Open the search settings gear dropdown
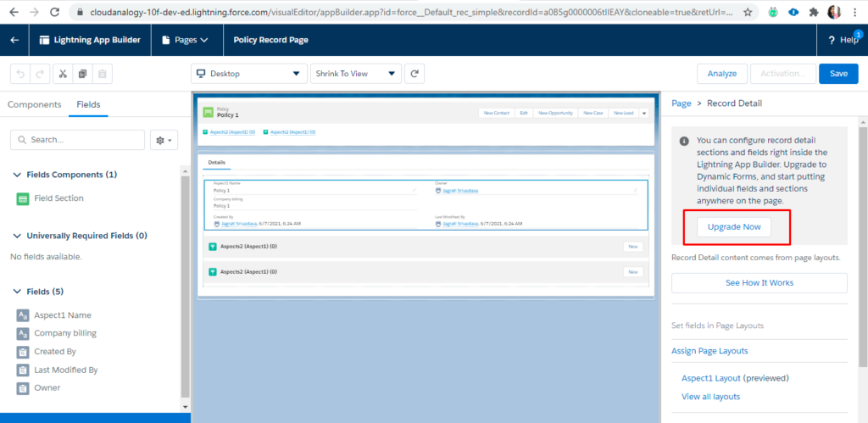The image size is (868, 423). pos(163,140)
